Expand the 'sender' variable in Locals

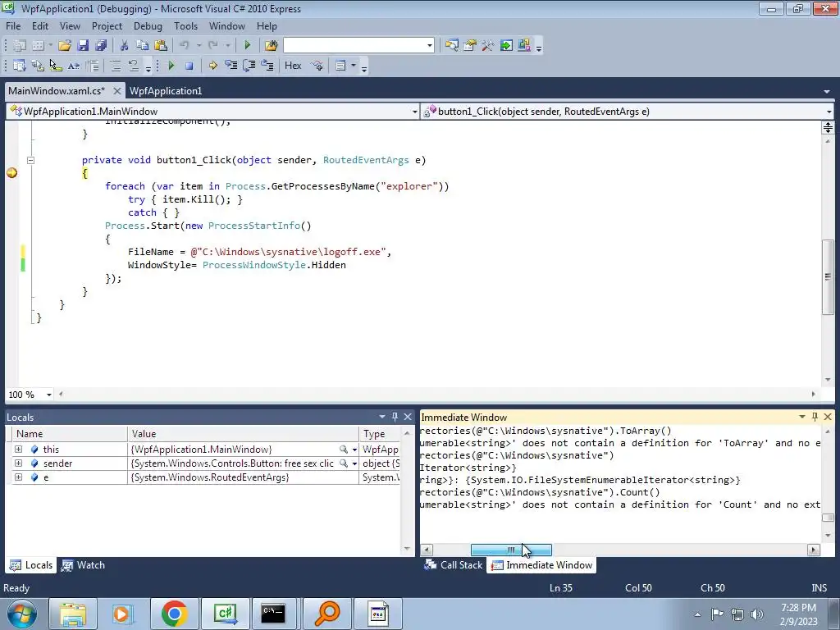pos(19,463)
